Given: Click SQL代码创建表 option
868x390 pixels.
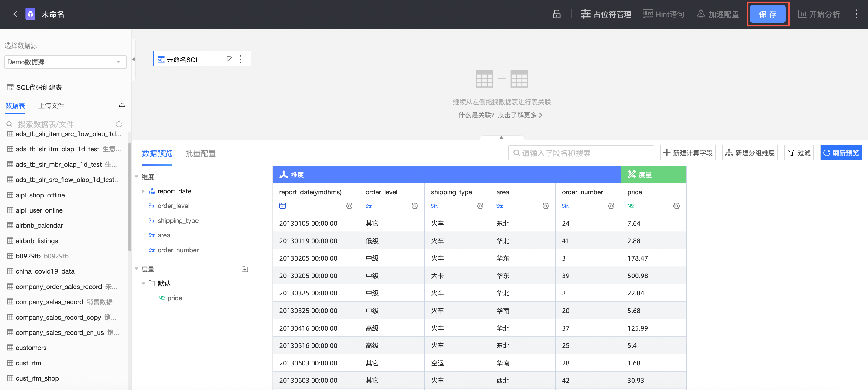Looking at the screenshot, I should click(34, 88).
